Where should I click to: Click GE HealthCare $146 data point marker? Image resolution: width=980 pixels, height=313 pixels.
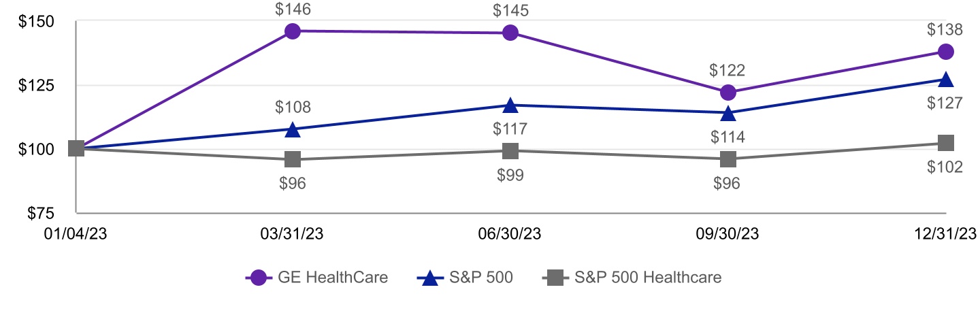(x=293, y=31)
